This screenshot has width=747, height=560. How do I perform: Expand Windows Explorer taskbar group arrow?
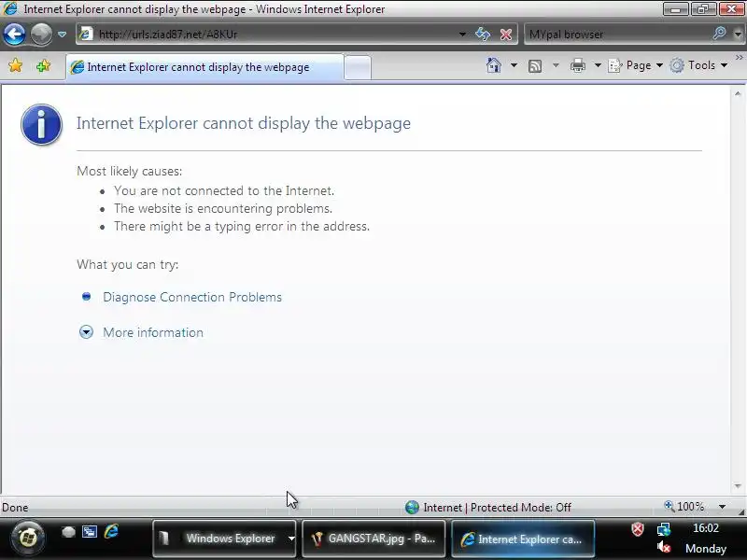point(291,539)
